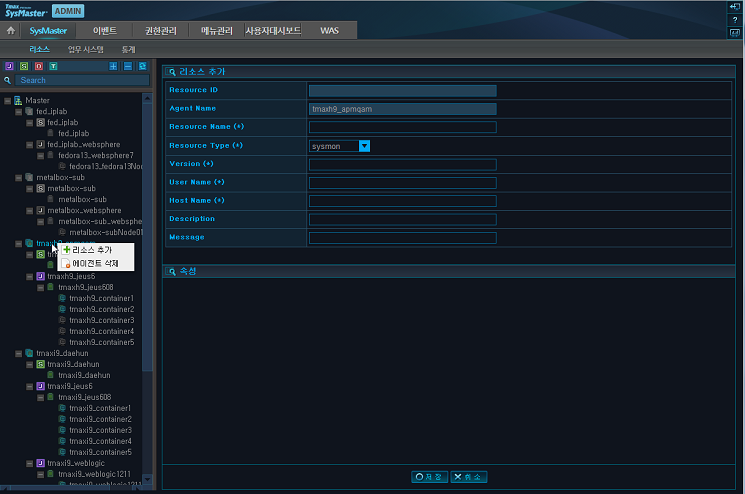Click the server icon beside tmaxh9_jeus608
Image resolution: width=745 pixels, height=494 pixels.
50,287
